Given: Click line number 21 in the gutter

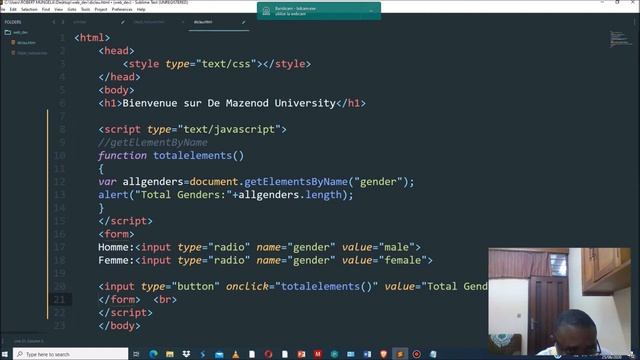Looking at the screenshot, I should (x=59, y=300).
